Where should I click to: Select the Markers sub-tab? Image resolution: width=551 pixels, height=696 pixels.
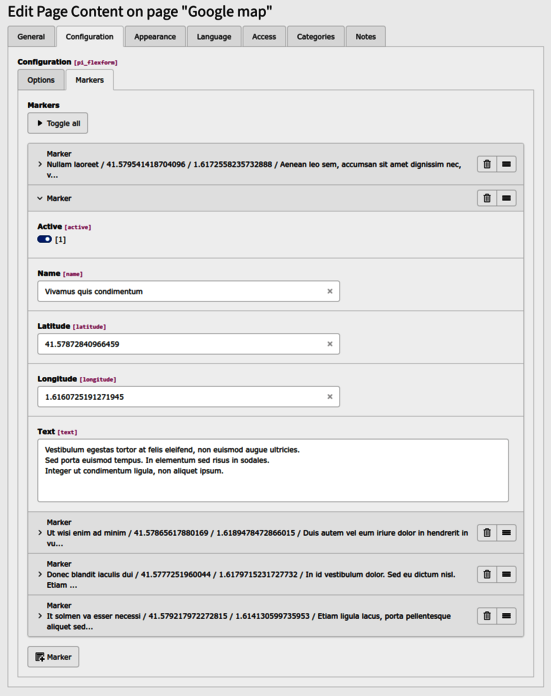tap(90, 80)
